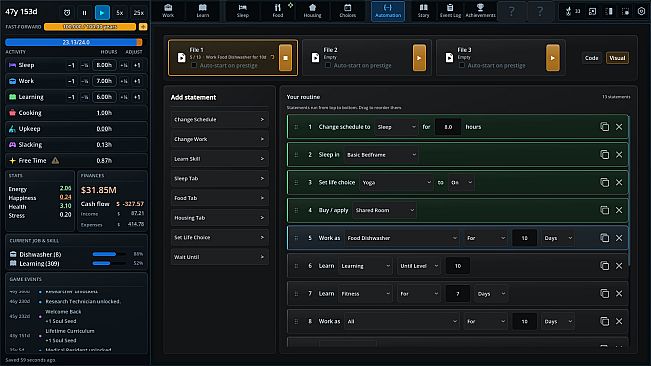Expand the Housing Tab statement
The width and height of the screenshot is (651, 366).
click(219, 218)
